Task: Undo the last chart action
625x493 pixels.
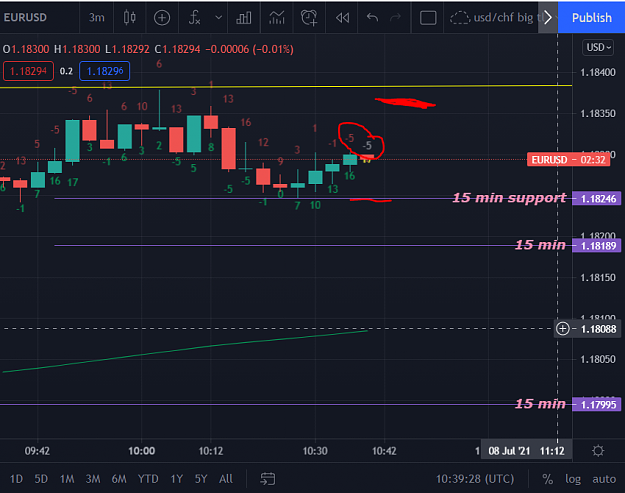Action: (x=372, y=18)
